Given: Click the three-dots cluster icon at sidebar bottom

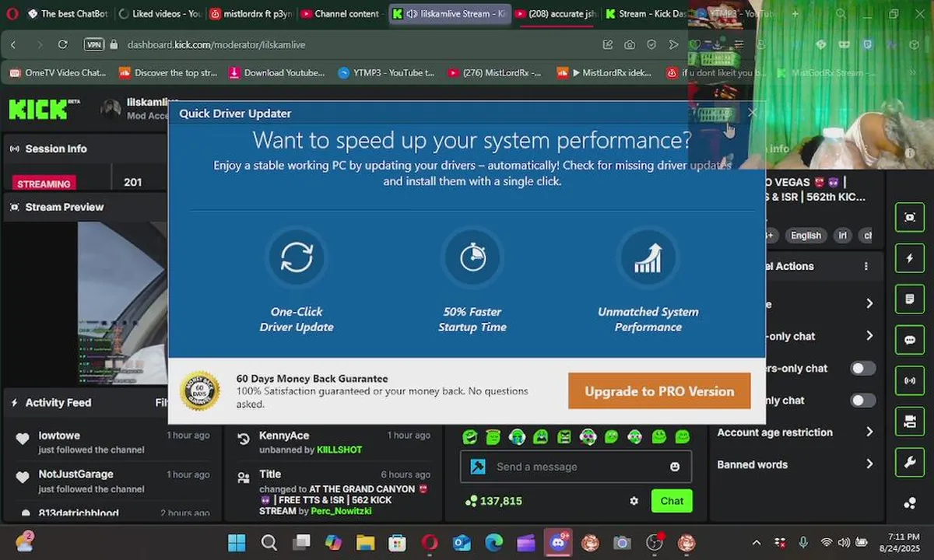Looking at the screenshot, I should point(909,503).
